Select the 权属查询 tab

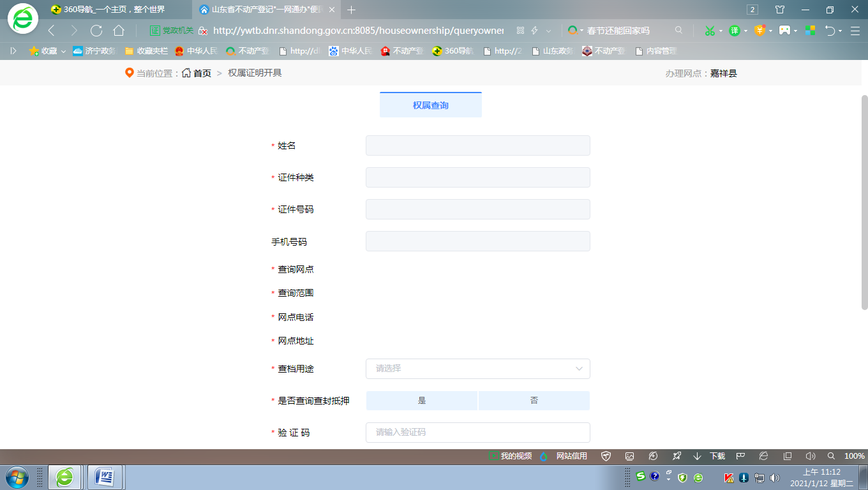[x=431, y=105]
